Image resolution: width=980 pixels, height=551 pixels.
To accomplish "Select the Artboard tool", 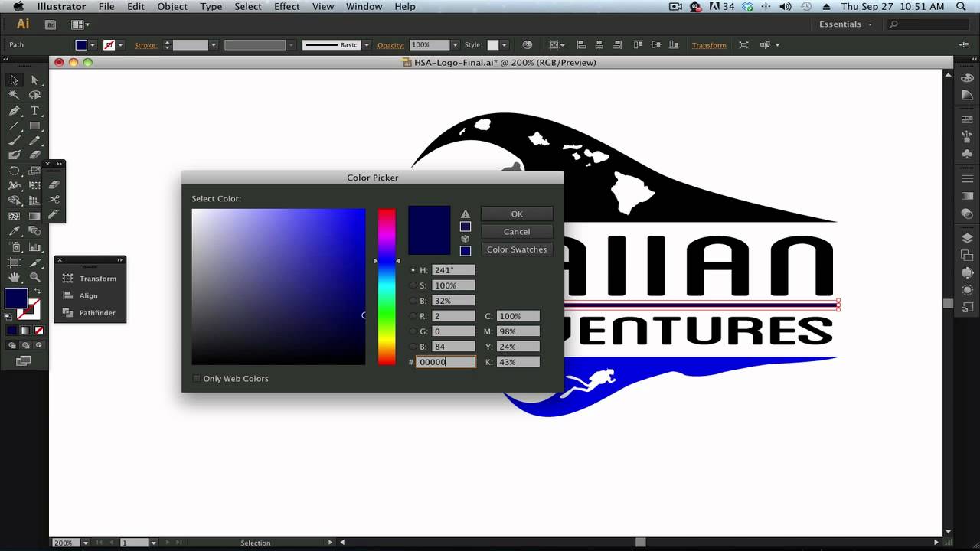I will coord(14,262).
